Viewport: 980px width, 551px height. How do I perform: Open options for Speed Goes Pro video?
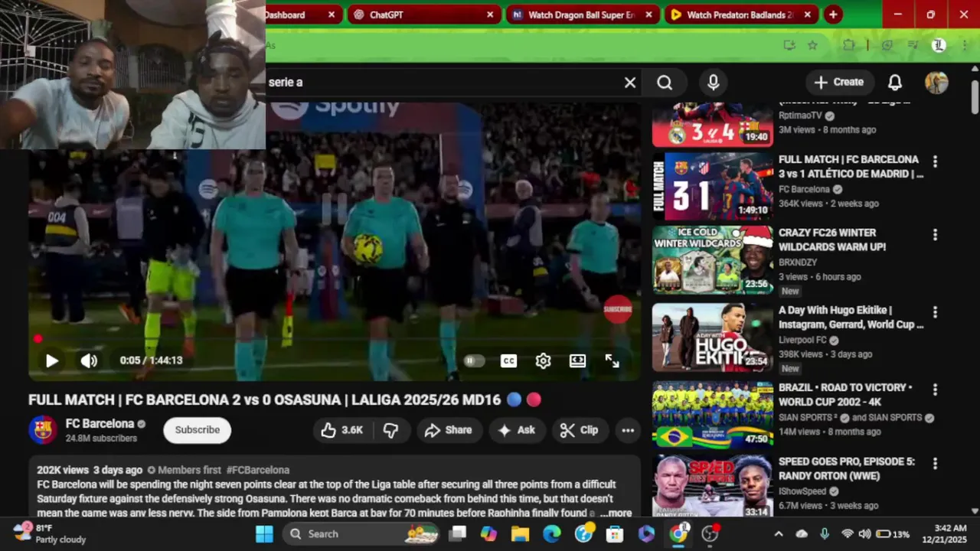(935, 464)
